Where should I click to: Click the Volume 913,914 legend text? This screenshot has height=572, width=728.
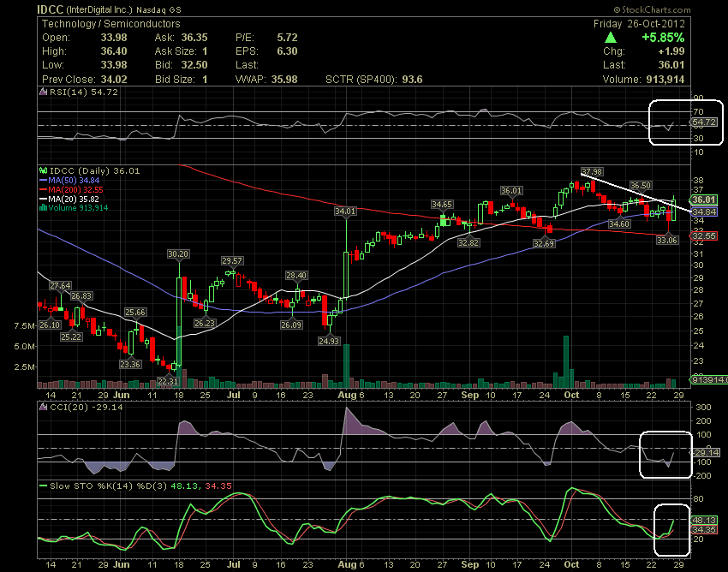(78, 207)
